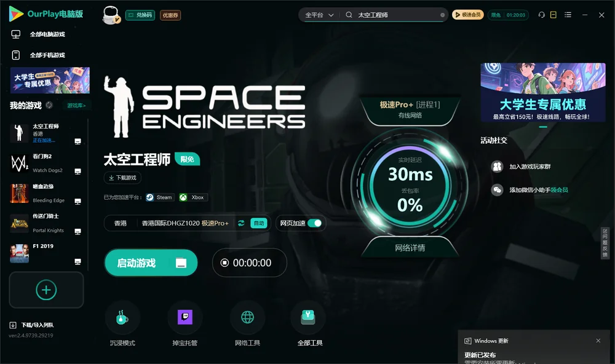Screen dimensions: 615x364
Task: Click the search magnifier icon
Action: click(x=349, y=15)
